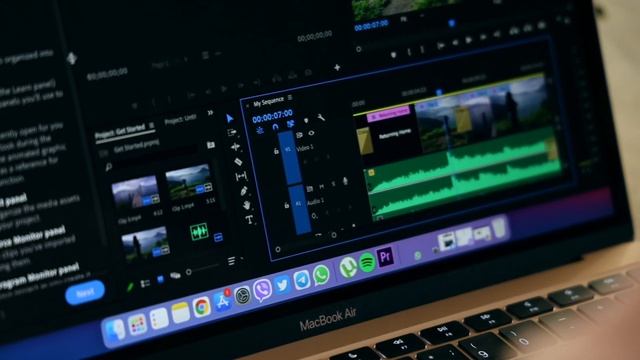Show hidden panel tabs overflow chevron

tap(210, 113)
